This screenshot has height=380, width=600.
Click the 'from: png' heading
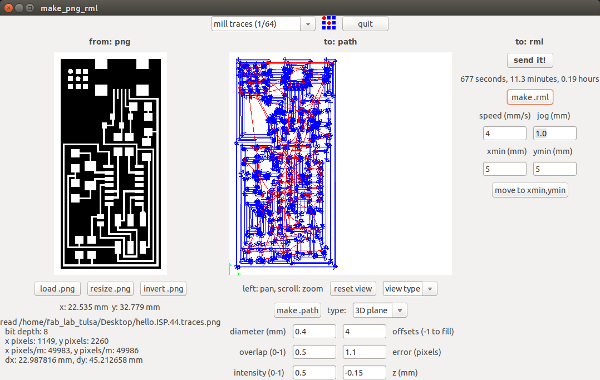tap(110, 41)
